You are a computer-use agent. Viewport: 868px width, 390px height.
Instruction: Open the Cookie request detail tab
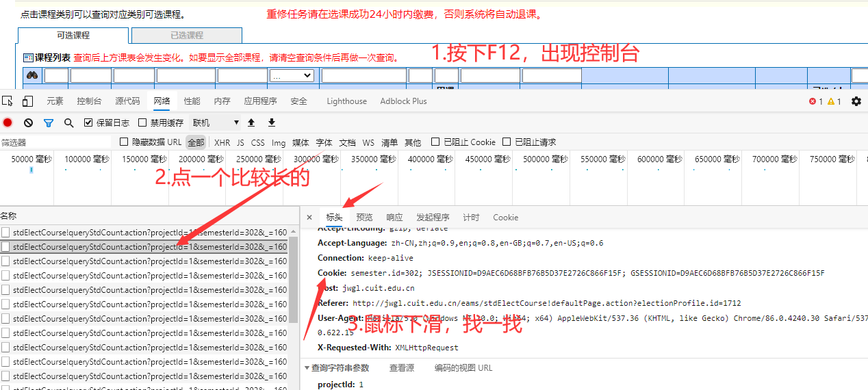(506, 218)
